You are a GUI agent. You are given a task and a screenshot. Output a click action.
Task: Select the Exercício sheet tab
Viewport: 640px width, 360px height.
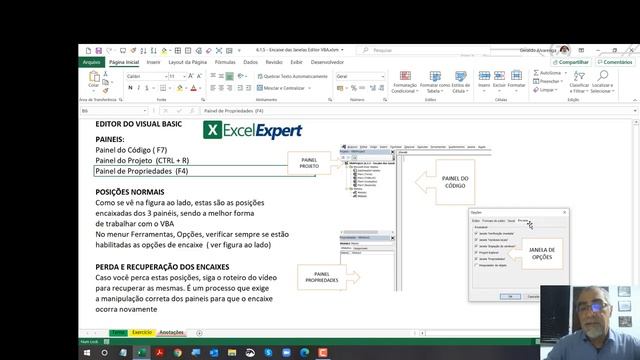click(142, 333)
